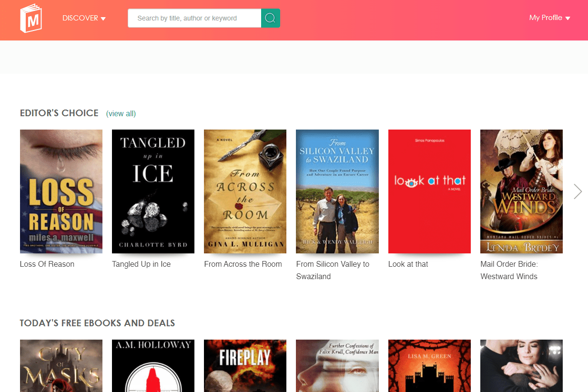Open the 'Loss Of Reason' title link
588x392 pixels.
(47, 264)
